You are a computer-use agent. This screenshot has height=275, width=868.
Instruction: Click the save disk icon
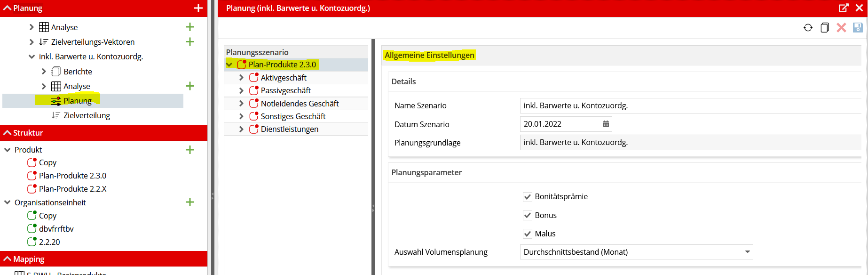[858, 28]
